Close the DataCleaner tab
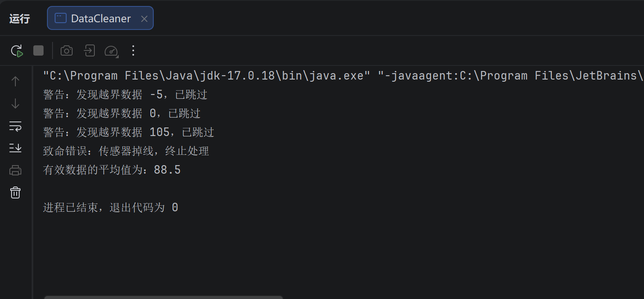This screenshot has height=299, width=644. 144,19
